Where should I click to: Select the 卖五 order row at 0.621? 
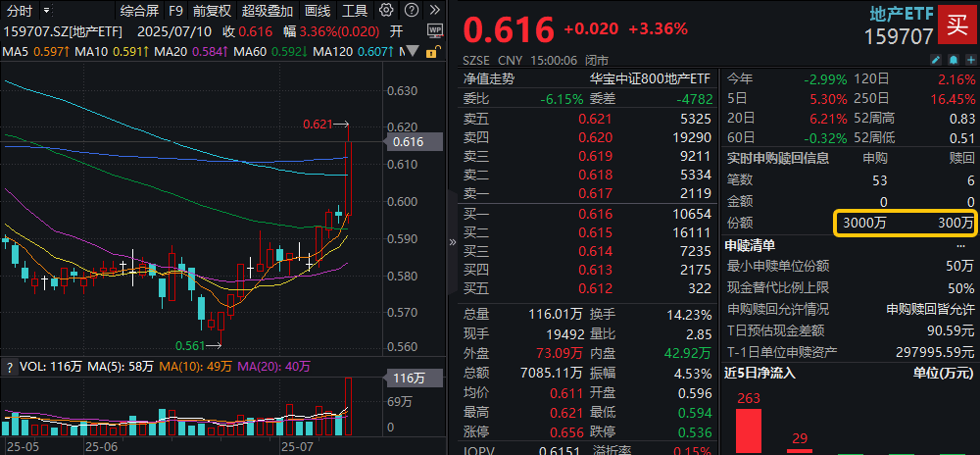(x=587, y=119)
